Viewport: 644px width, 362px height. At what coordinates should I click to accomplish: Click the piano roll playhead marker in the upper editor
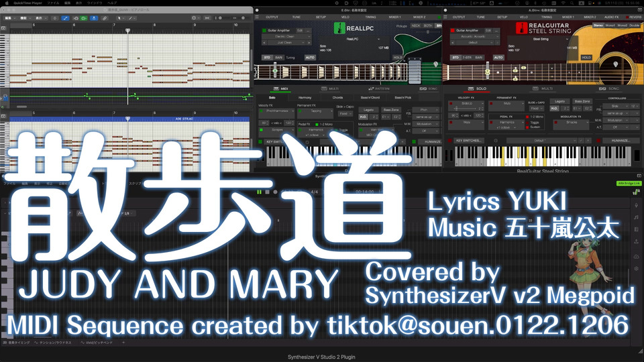(127, 31)
